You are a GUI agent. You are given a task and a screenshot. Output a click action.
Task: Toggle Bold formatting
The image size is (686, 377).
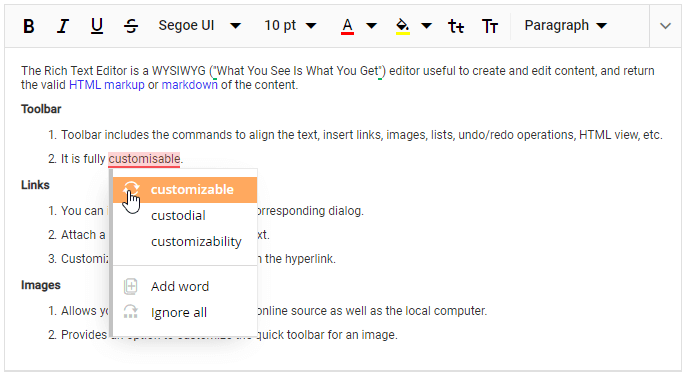28,26
